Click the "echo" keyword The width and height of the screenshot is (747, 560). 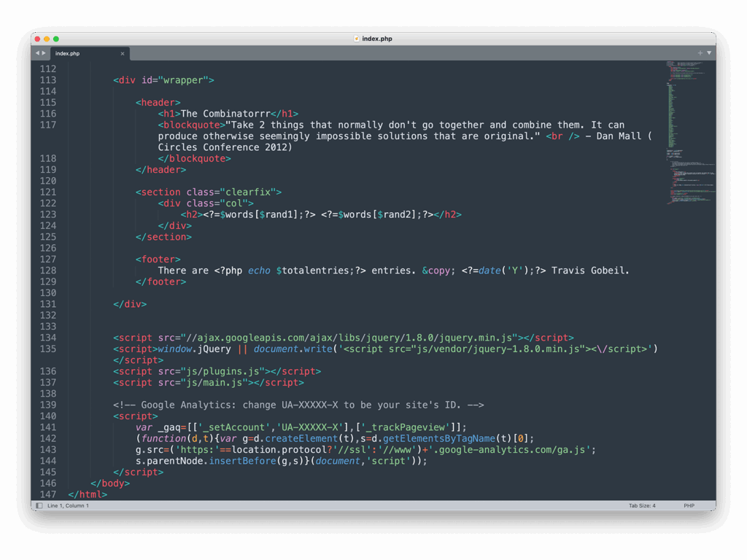(x=259, y=271)
